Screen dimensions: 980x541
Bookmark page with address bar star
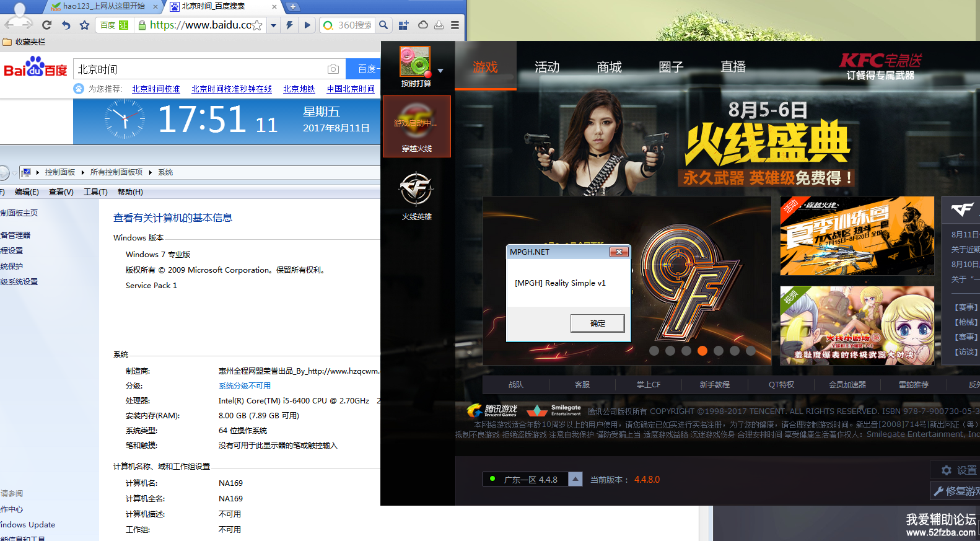257,25
